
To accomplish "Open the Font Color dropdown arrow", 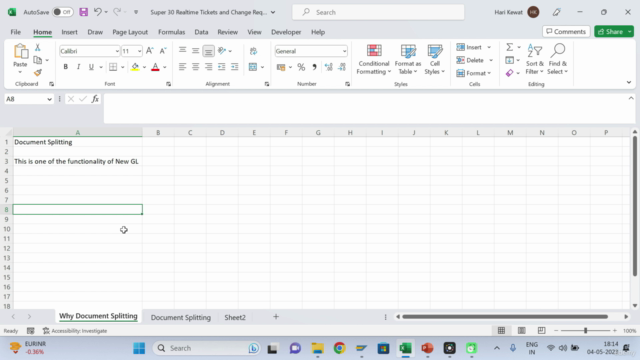I will pos(165,67).
